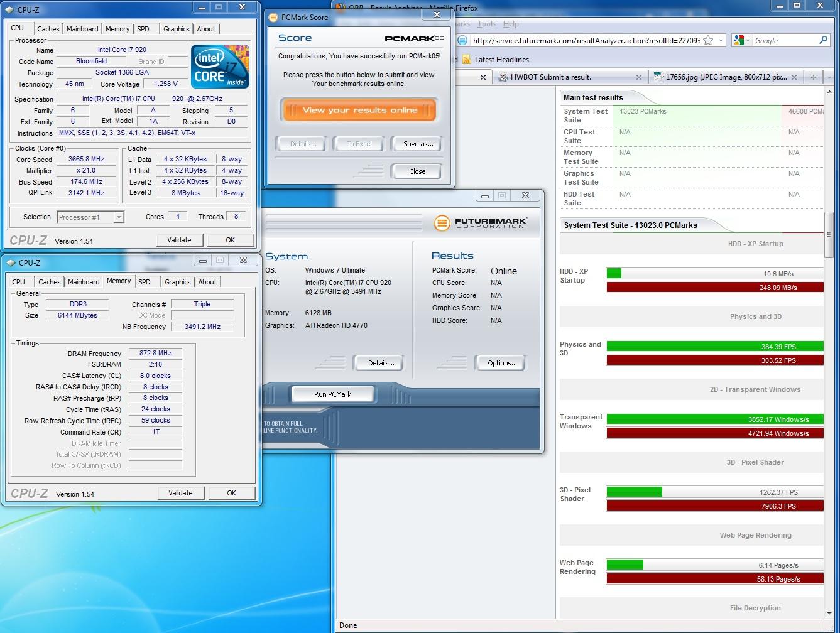Click the Core Speed 3665.8 MHz value
This screenshot has width=840, height=633.
pyautogui.click(x=87, y=160)
